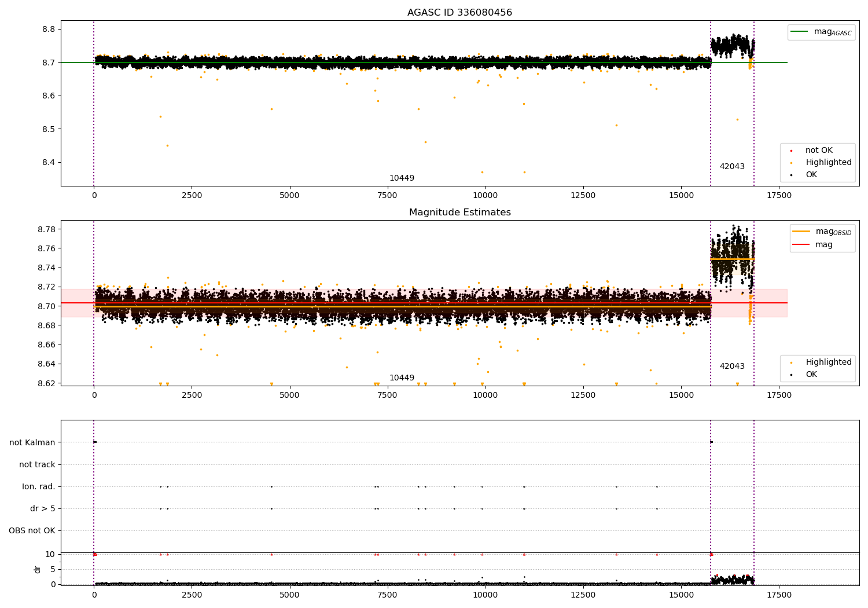Image resolution: width=868 pixels, height=608 pixels.
Task: Click the 10449 label in Magnitude Estimates plot
Action: click(x=402, y=378)
